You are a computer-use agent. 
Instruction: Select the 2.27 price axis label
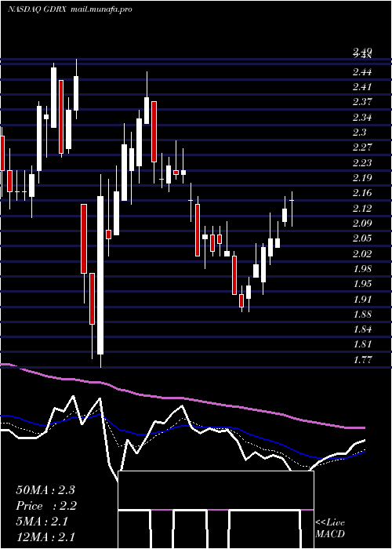362,147
